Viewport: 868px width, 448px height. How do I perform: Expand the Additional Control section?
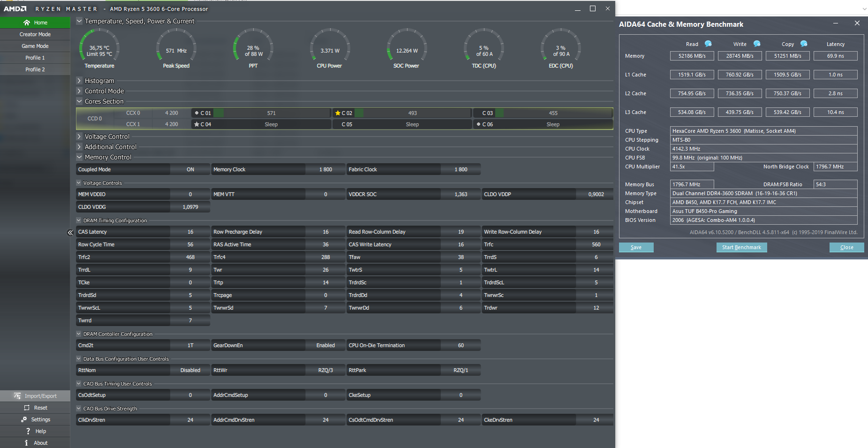(79, 147)
